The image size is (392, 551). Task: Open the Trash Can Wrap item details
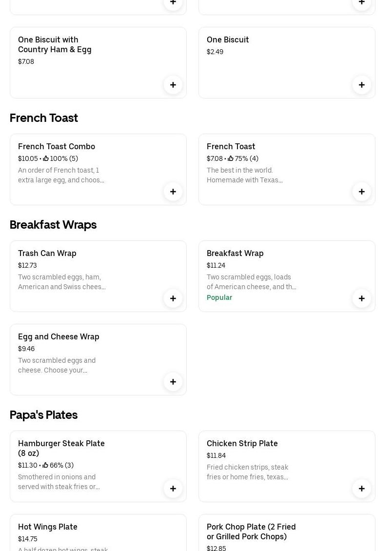pos(47,253)
